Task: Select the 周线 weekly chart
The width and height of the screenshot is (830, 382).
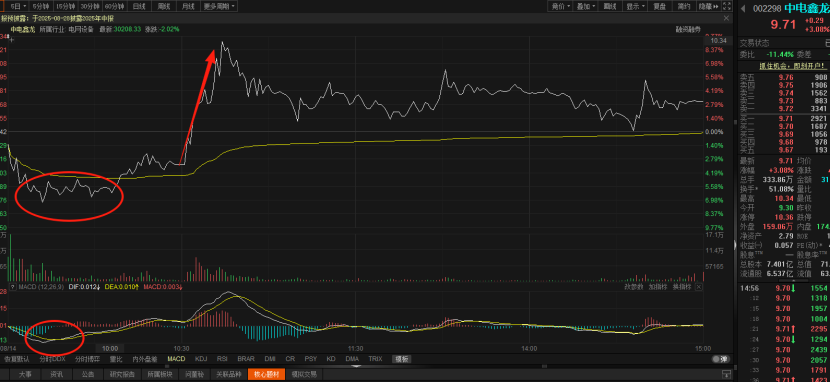Action: [x=164, y=6]
